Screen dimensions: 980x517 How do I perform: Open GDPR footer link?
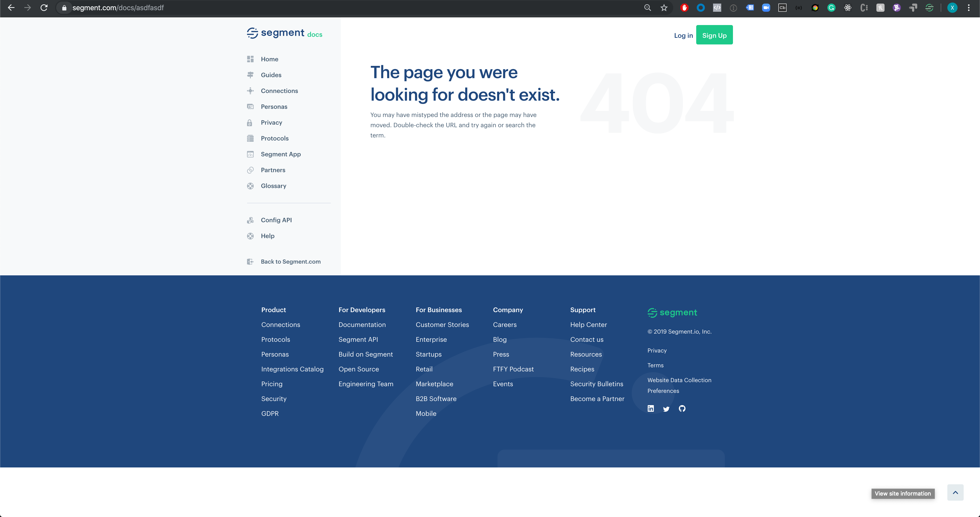270,414
